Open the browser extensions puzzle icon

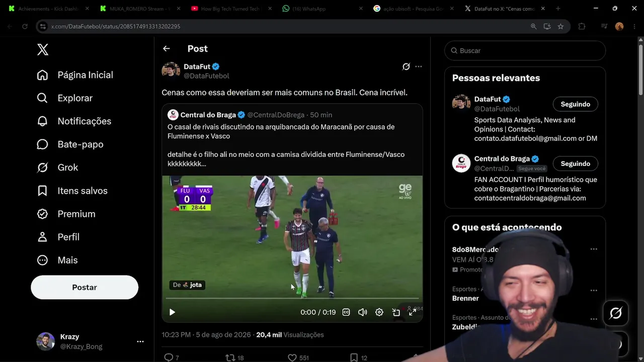[582, 26]
